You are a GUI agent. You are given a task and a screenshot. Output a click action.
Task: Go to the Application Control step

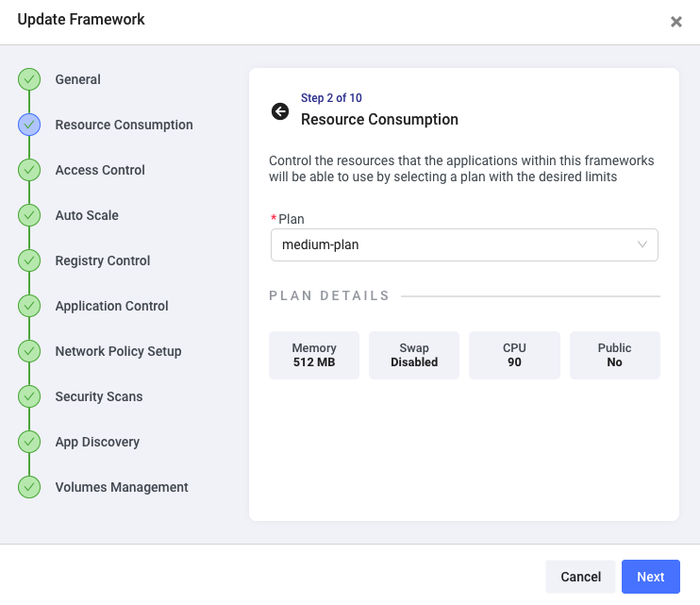pyautogui.click(x=111, y=306)
